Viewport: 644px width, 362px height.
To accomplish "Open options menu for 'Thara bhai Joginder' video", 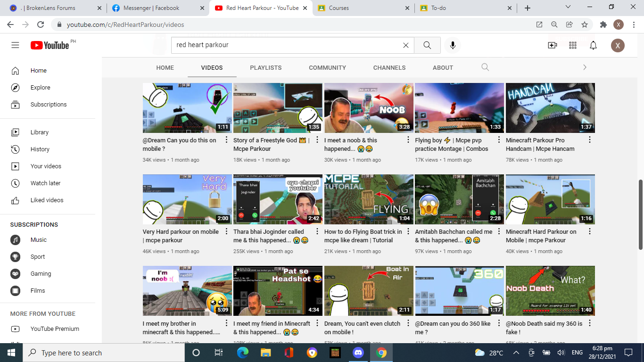I will point(317,231).
